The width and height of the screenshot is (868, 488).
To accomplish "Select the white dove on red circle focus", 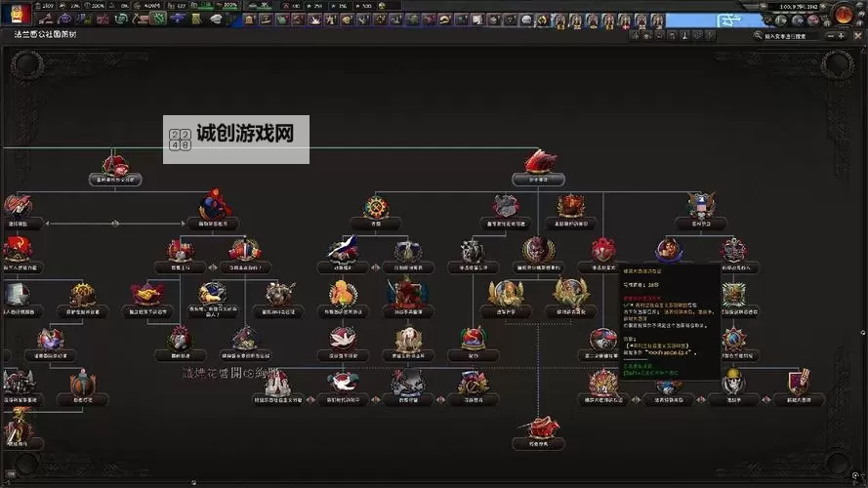I will (x=344, y=343).
